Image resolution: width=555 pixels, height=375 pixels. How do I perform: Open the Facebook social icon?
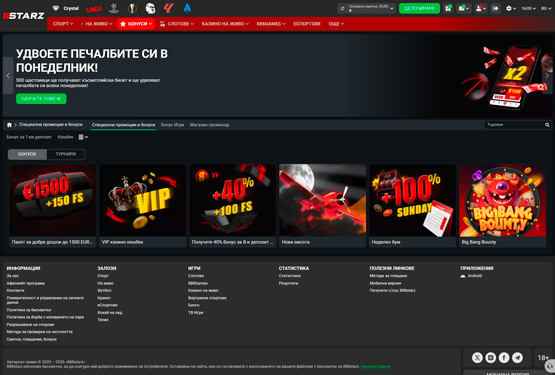504,358
